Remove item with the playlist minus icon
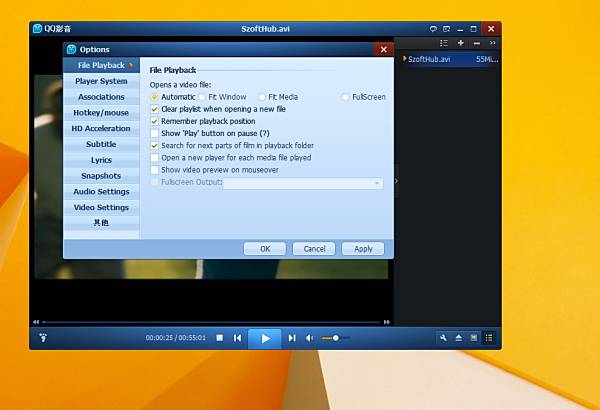600x410 pixels. [477, 43]
